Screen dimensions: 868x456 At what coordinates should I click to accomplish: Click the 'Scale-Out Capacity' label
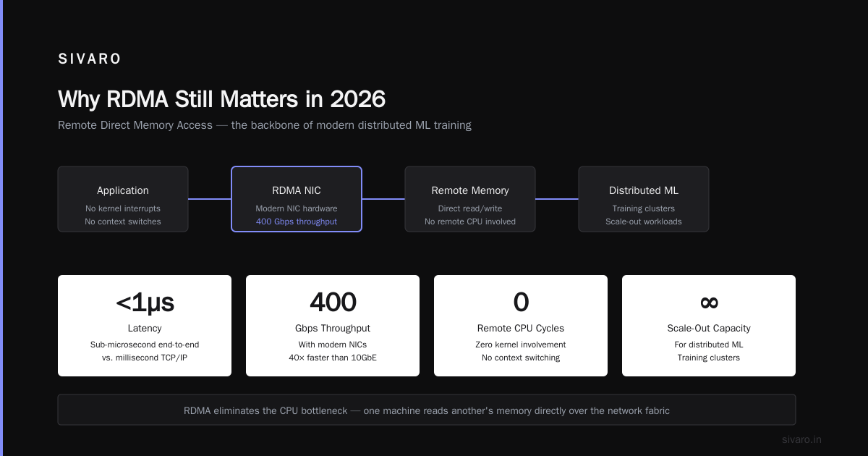(709, 329)
